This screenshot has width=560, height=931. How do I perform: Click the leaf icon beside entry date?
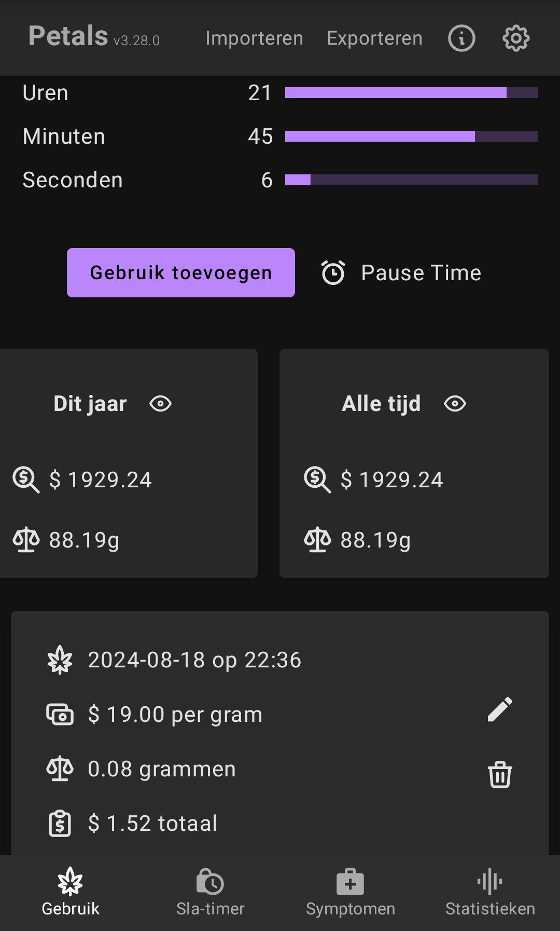[x=60, y=660]
